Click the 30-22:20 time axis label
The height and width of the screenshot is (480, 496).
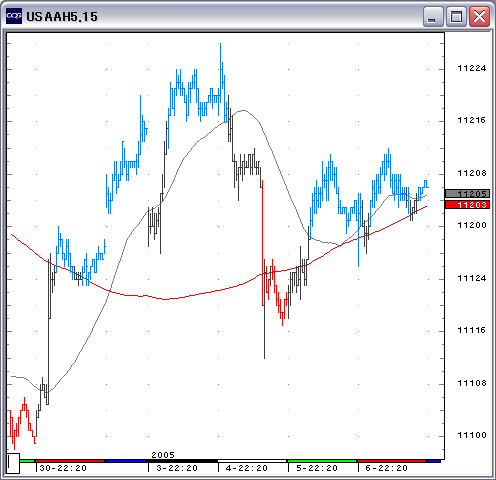pyautogui.click(x=63, y=468)
